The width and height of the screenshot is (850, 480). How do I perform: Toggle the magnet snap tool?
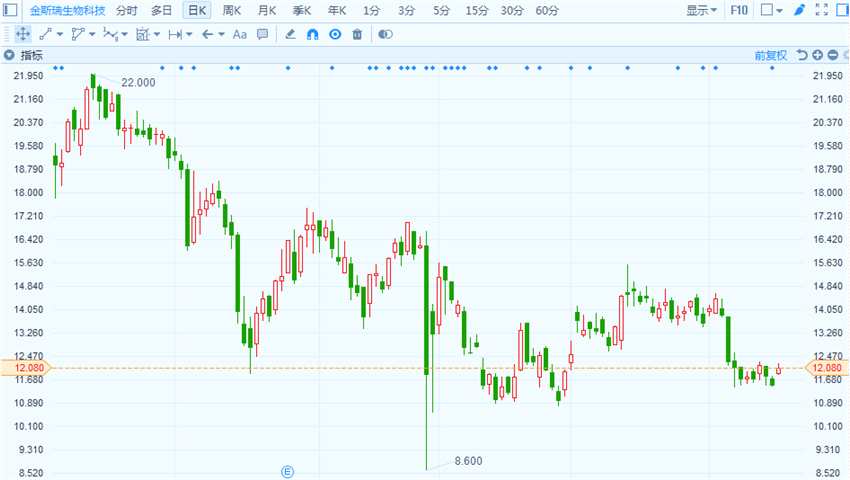coord(313,34)
